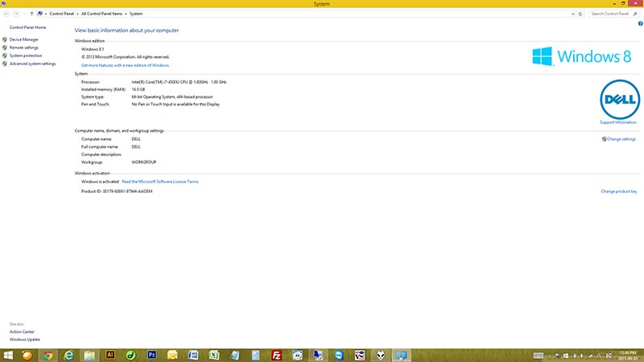The image size is (644, 362).
Task: Click Change product key link
Action: [x=618, y=191]
